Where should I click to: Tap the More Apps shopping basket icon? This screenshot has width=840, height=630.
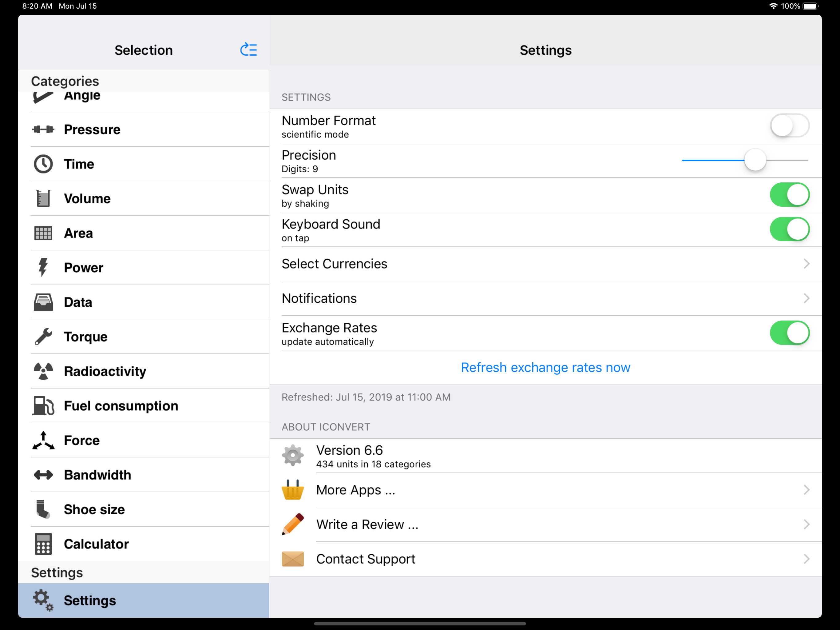293,490
